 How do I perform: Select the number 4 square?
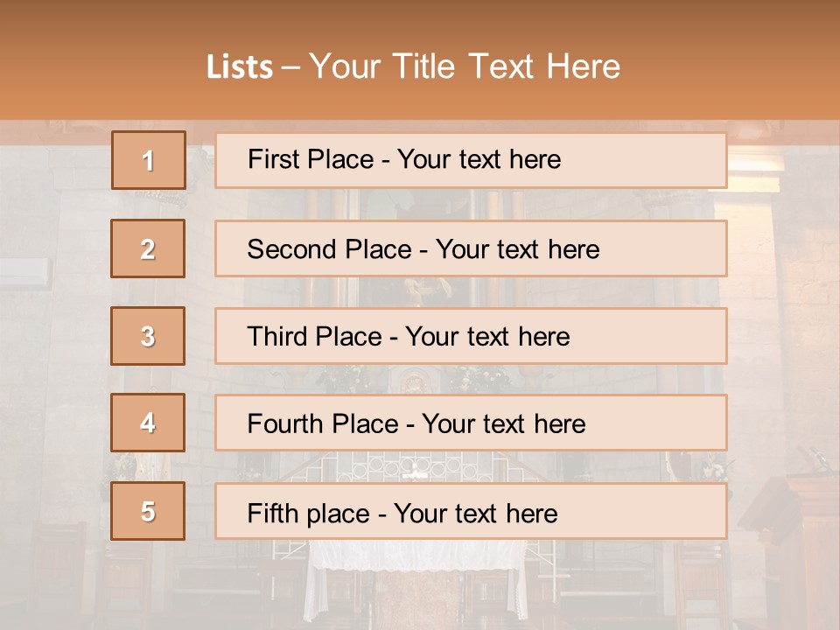click(148, 423)
